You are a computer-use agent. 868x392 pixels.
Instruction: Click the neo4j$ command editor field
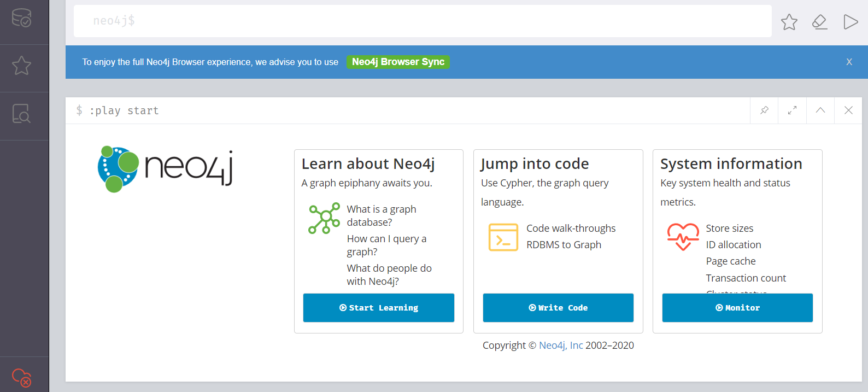tap(423, 21)
